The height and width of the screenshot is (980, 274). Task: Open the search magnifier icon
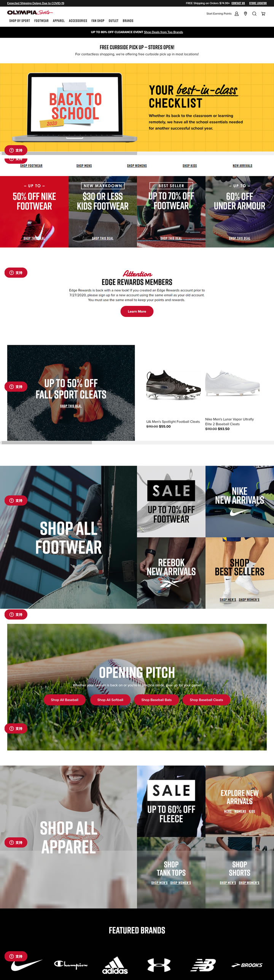tap(254, 14)
